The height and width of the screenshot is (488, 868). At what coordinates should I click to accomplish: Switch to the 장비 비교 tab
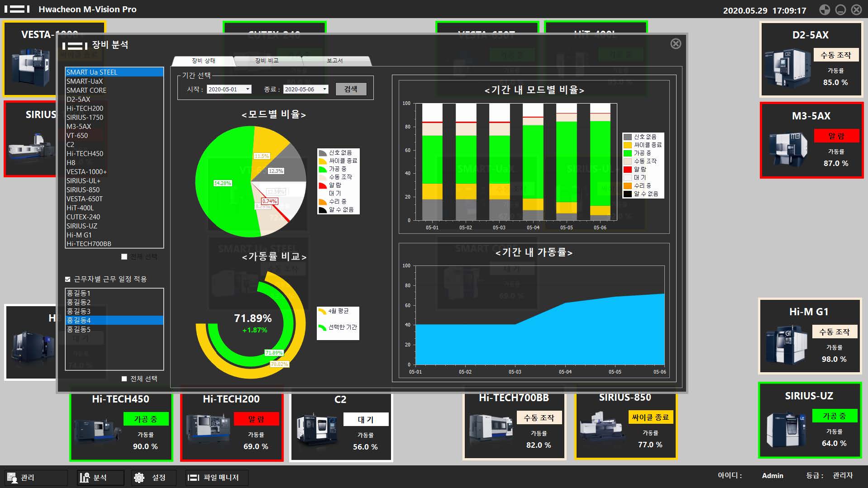(267, 61)
